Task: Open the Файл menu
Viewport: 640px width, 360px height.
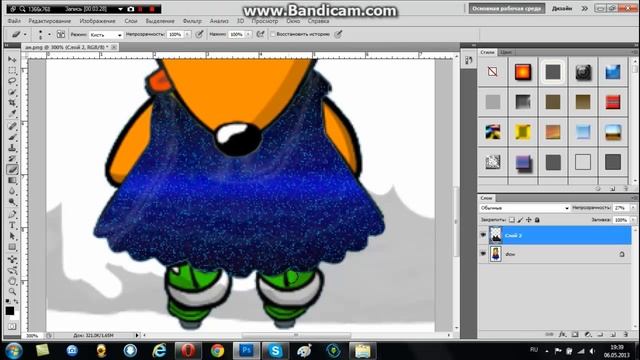Action: [14, 21]
